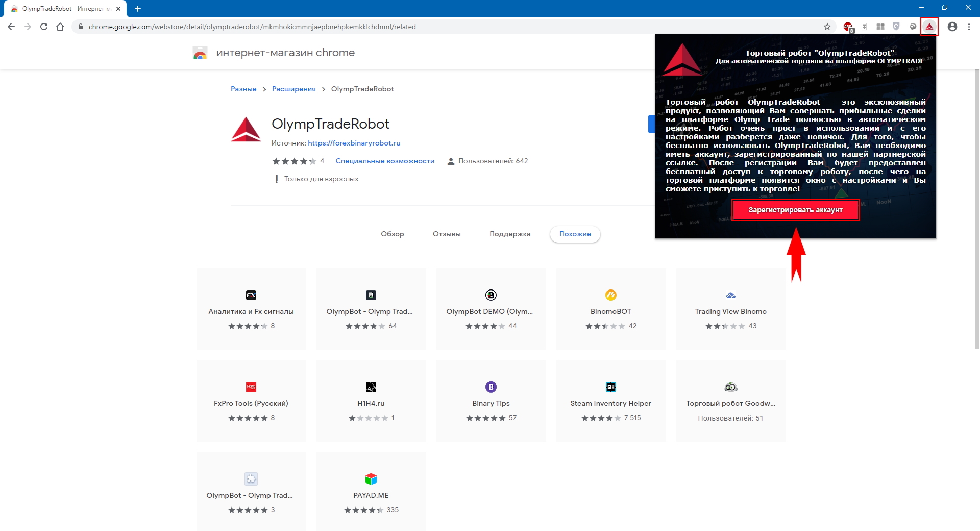Image resolution: width=980 pixels, height=531 pixels.
Task: Select the Поддержка tab
Action: point(510,234)
